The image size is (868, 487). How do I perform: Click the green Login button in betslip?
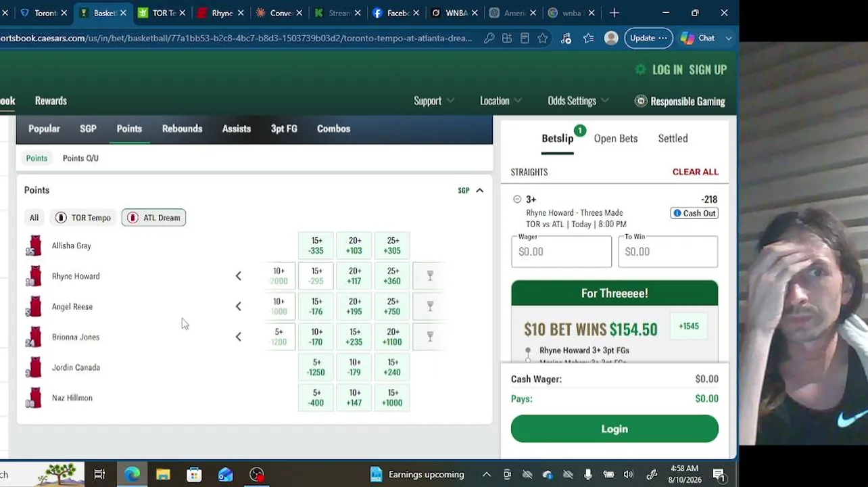(614, 429)
